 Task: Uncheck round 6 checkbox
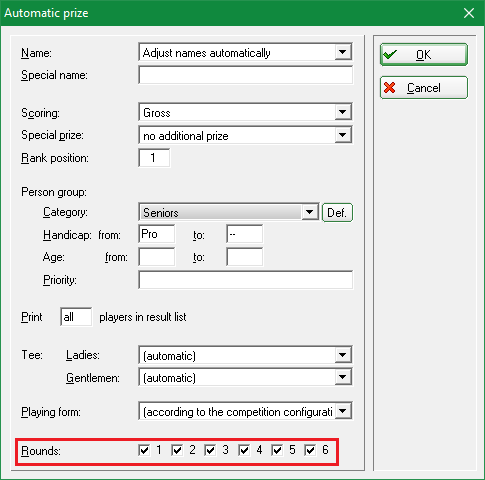(310, 450)
